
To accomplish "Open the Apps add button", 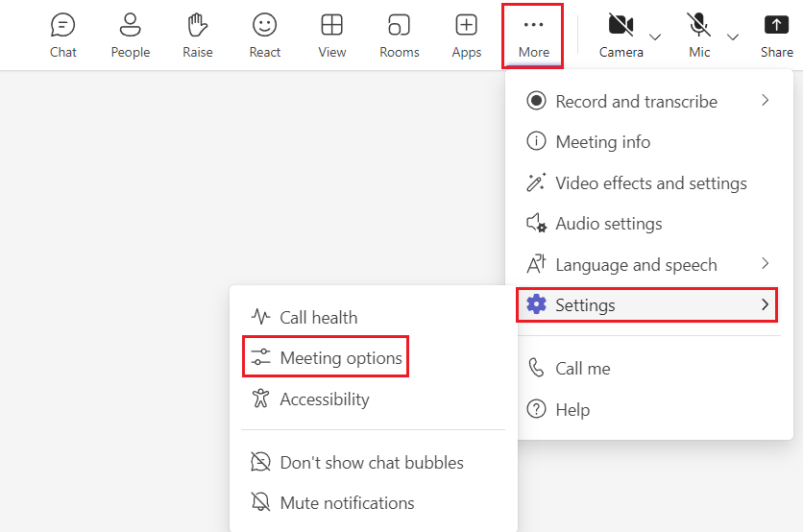I will [x=466, y=35].
